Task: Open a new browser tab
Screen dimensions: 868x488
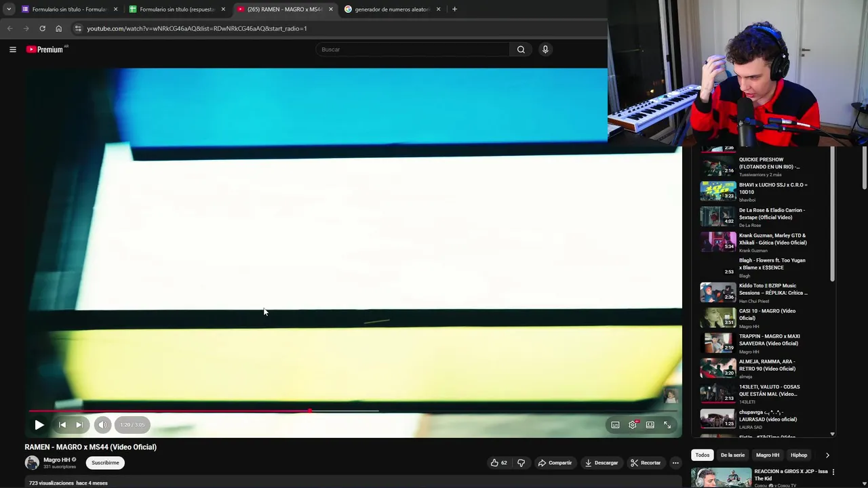Action: tap(454, 9)
